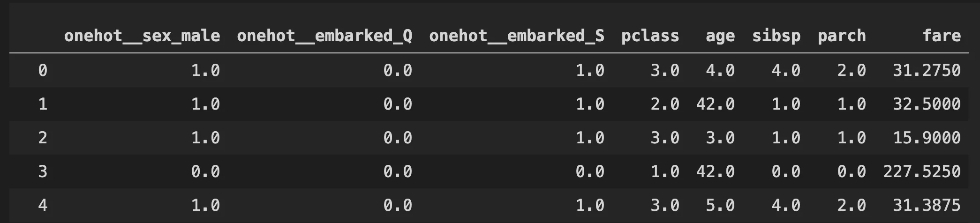Click the onehot__embarked_S column header
980x223 pixels.
[517, 36]
